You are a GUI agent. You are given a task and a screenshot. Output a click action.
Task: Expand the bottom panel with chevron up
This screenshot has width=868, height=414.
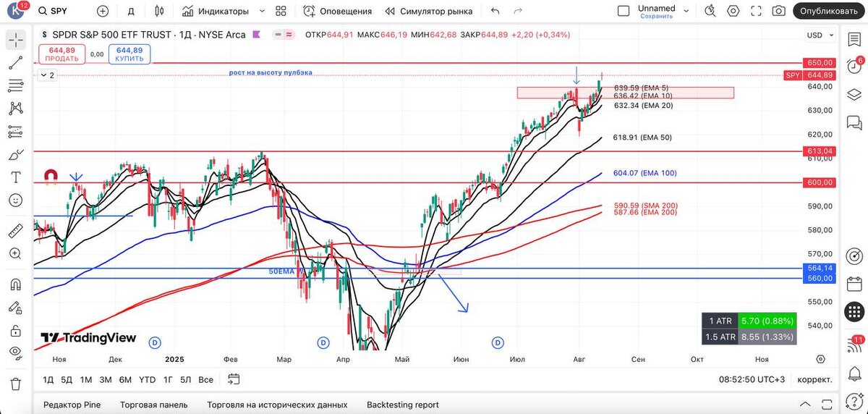pyautogui.click(x=805, y=404)
